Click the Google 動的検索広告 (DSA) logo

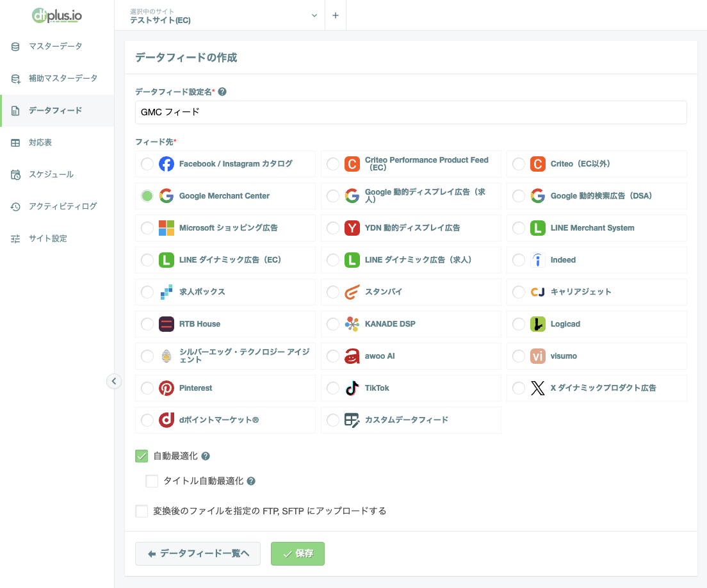[537, 196]
